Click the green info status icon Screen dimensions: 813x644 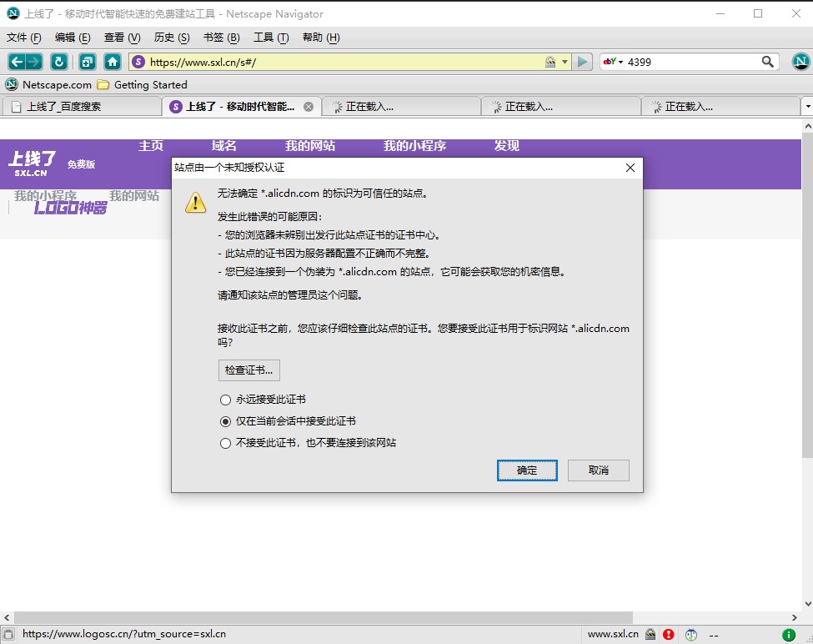tap(789, 634)
